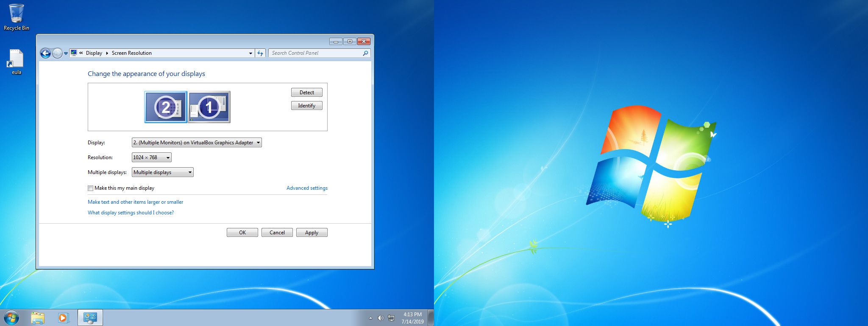
Task: Click the breadcrumb double-chevron overflow
Action: coord(81,53)
